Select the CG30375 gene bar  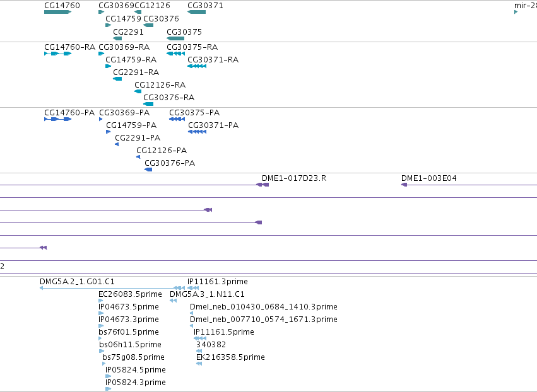(175, 38)
